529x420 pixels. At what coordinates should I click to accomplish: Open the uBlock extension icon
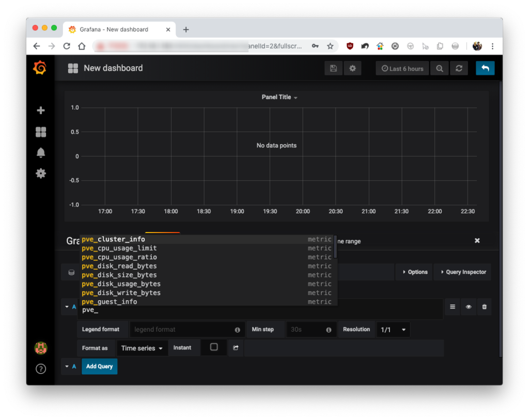(350, 46)
